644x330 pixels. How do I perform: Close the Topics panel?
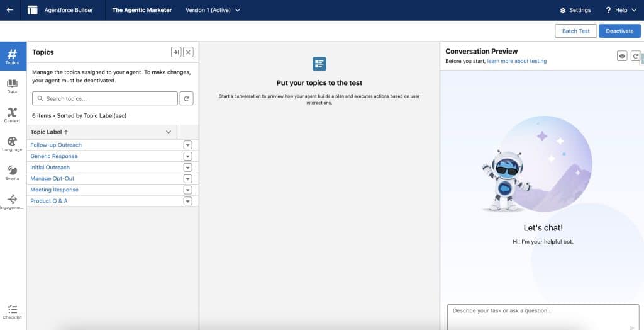coord(188,52)
